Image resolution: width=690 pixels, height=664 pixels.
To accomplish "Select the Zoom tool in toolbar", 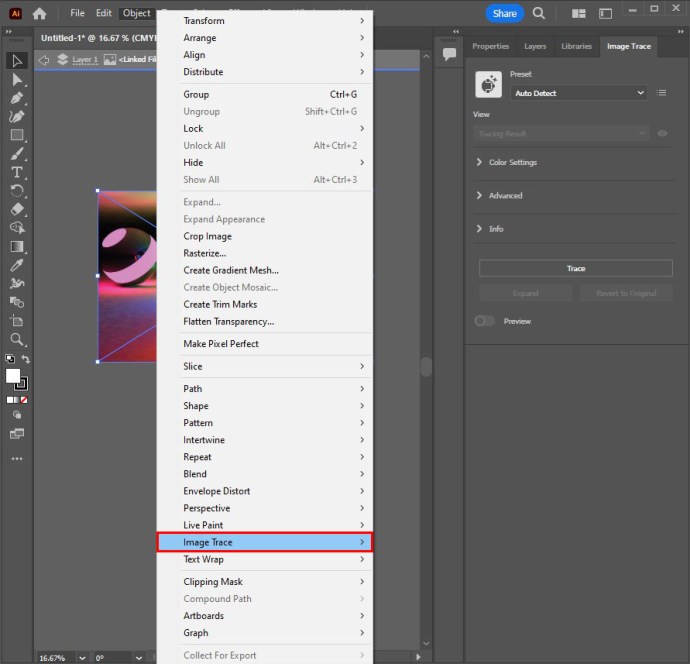I will 17,339.
